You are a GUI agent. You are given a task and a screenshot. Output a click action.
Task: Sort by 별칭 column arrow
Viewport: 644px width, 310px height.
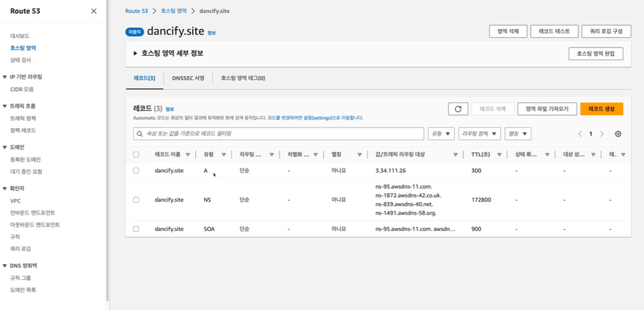[x=360, y=155]
